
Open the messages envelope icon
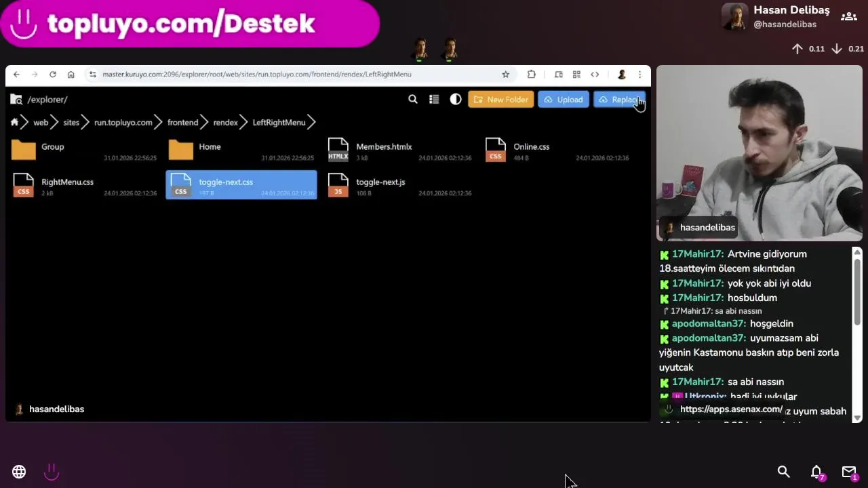point(850,472)
